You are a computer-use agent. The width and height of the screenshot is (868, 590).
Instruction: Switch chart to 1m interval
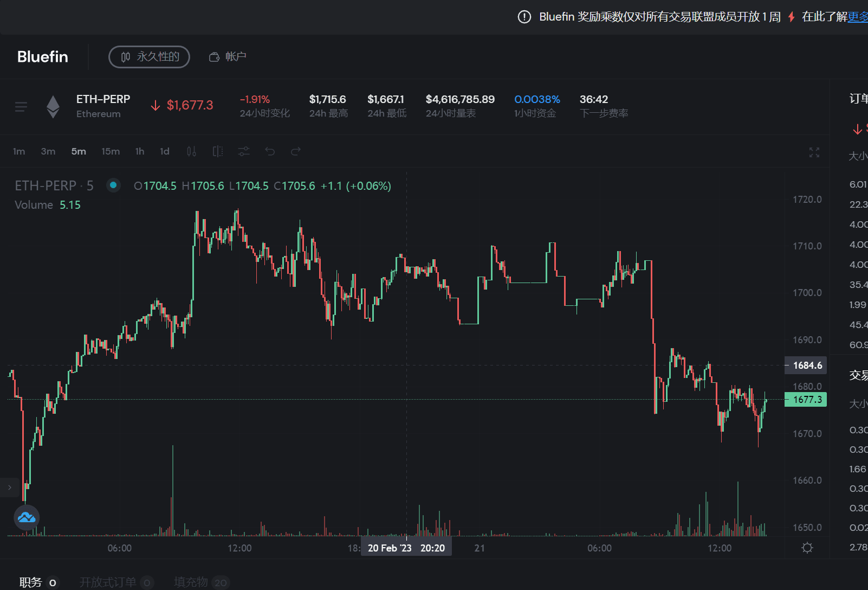point(19,151)
